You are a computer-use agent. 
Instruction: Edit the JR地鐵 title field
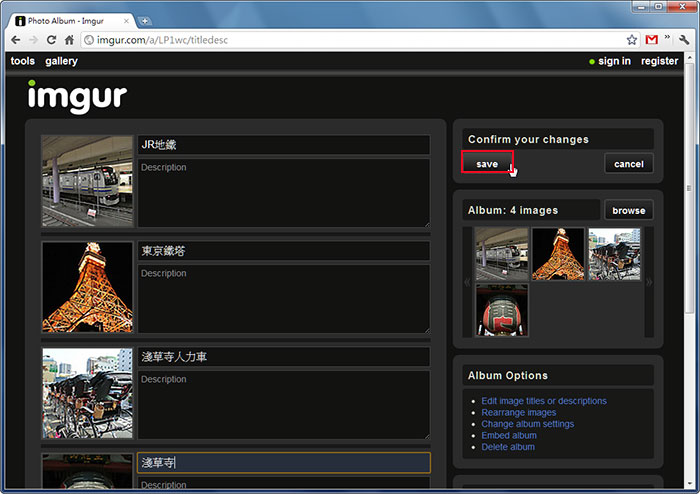284,145
